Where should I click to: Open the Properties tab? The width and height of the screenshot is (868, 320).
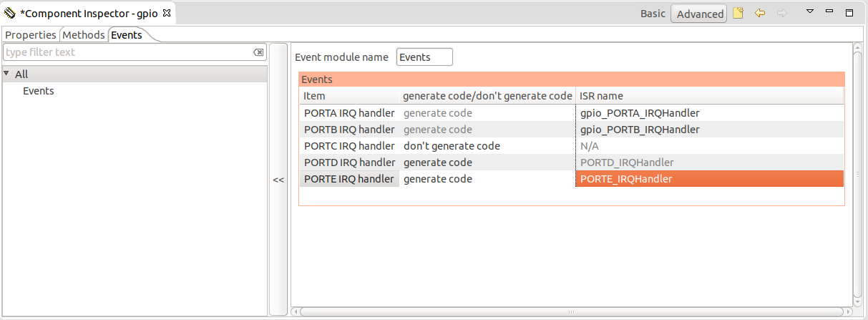[x=31, y=35]
